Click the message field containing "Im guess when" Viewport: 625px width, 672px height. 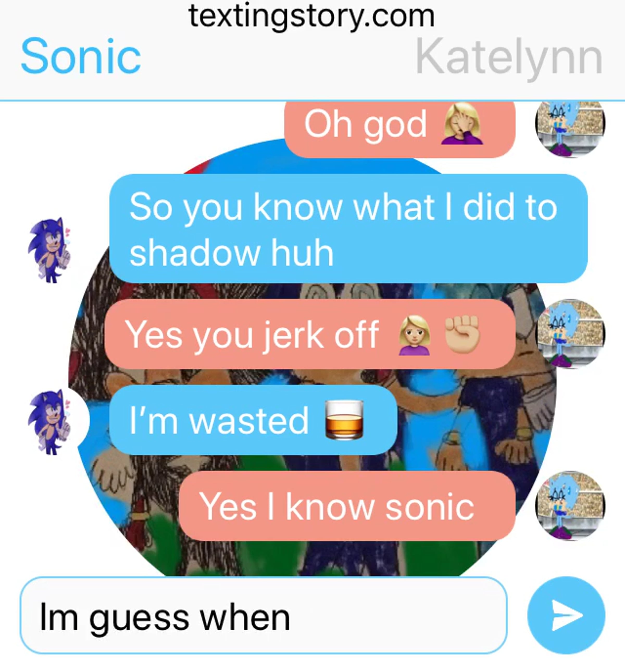[x=264, y=615]
